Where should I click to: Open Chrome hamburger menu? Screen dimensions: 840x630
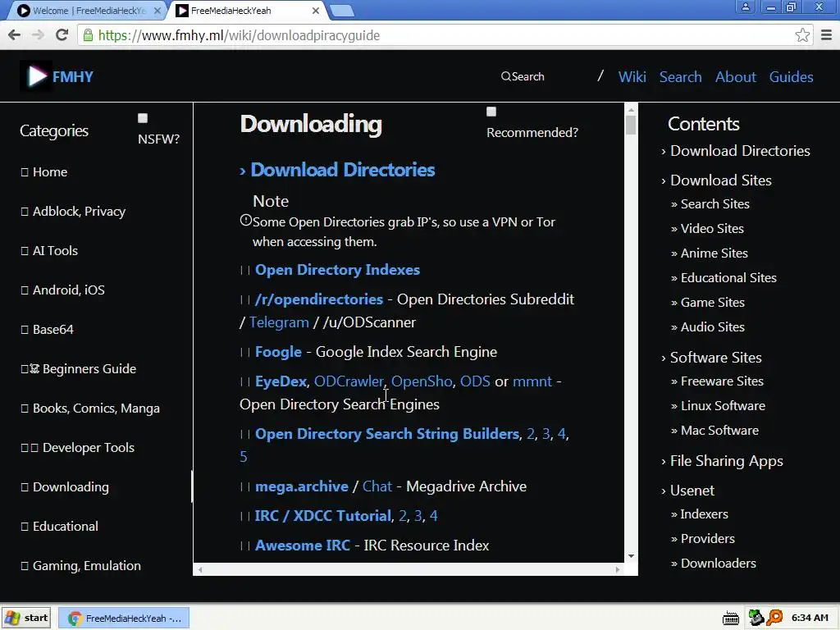[x=827, y=35]
